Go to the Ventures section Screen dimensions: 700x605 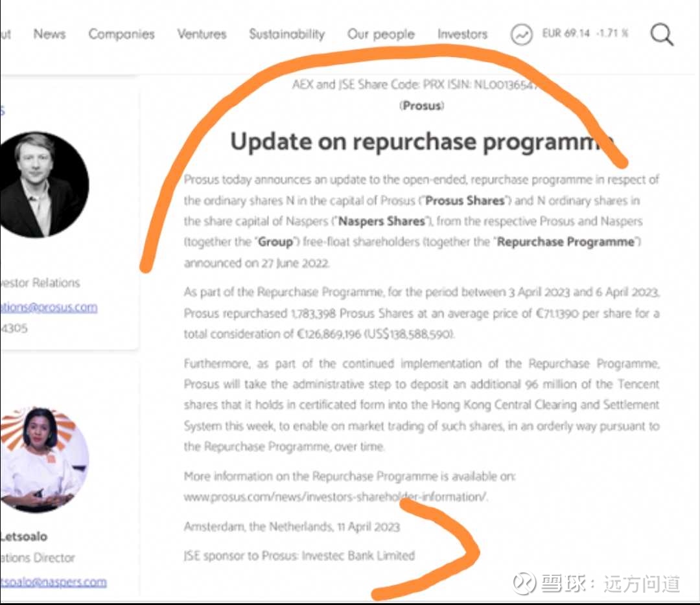coord(202,34)
